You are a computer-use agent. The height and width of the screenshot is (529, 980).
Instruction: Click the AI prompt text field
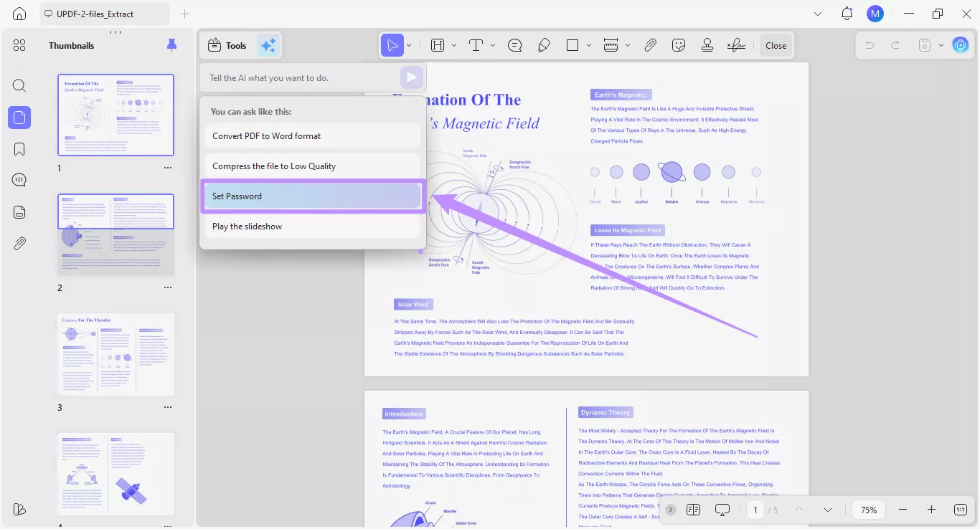301,77
